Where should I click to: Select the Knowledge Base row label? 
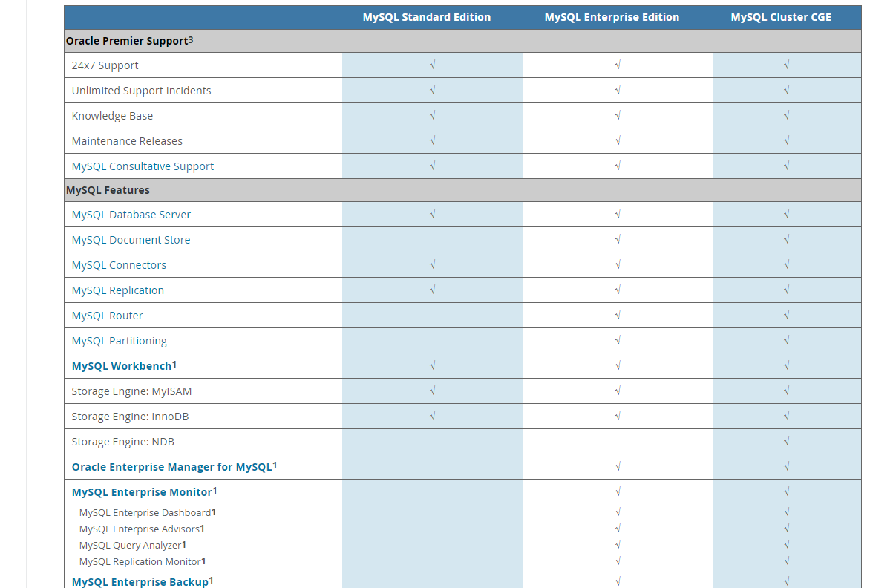[112, 116]
